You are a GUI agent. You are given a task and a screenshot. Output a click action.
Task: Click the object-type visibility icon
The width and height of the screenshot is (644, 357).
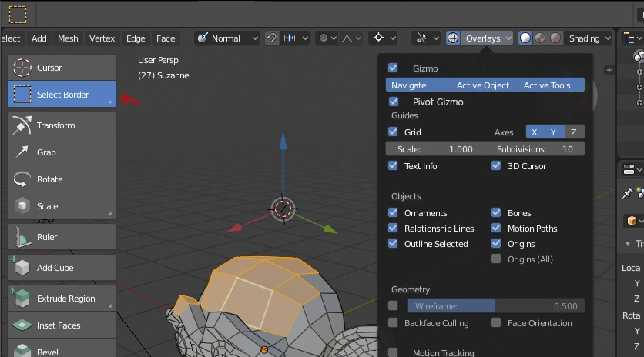coord(421,38)
